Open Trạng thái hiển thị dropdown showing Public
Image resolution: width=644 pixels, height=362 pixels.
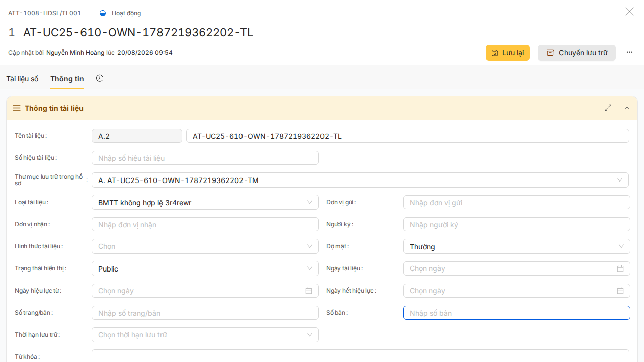coord(205,268)
